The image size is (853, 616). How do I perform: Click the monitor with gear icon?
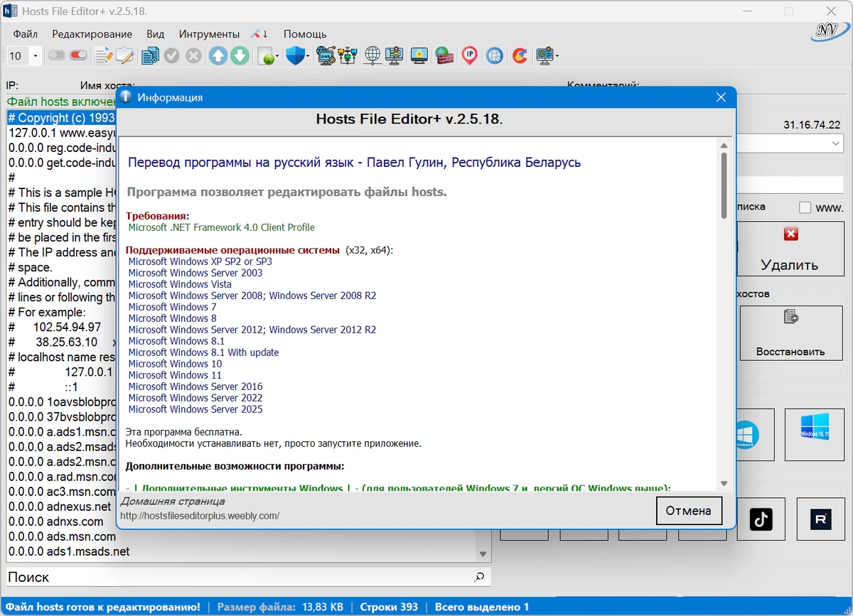pos(544,55)
